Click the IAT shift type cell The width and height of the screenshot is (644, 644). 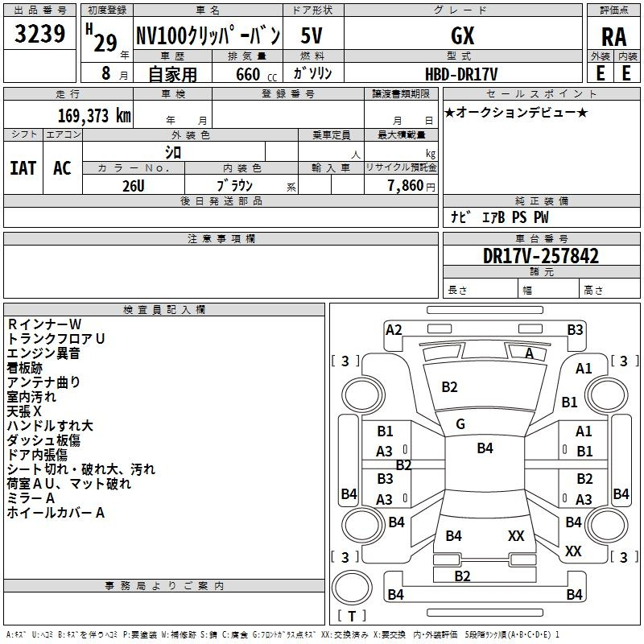pos(23,167)
